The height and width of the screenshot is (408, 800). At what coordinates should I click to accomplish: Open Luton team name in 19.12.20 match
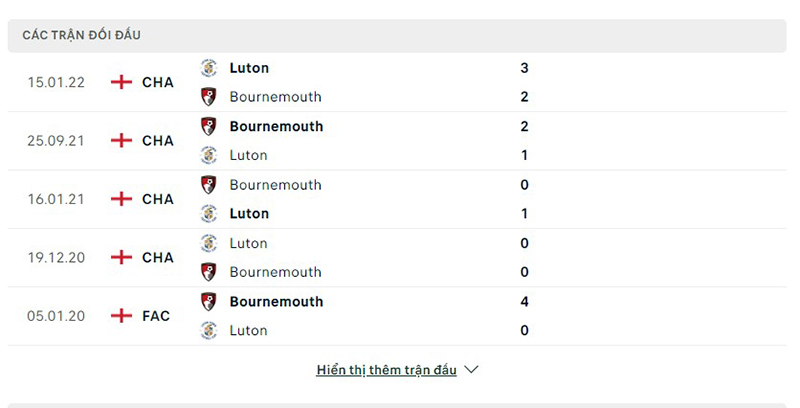tap(248, 243)
